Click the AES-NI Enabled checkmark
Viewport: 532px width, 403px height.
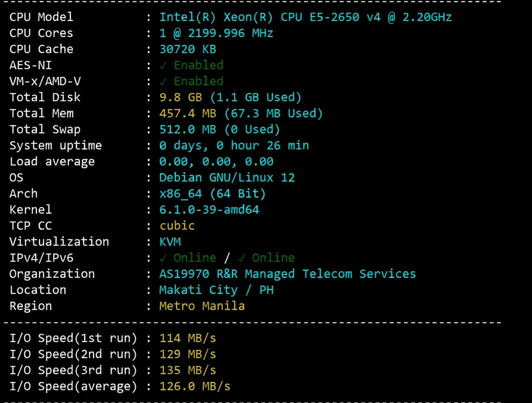click(x=164, y=66)
